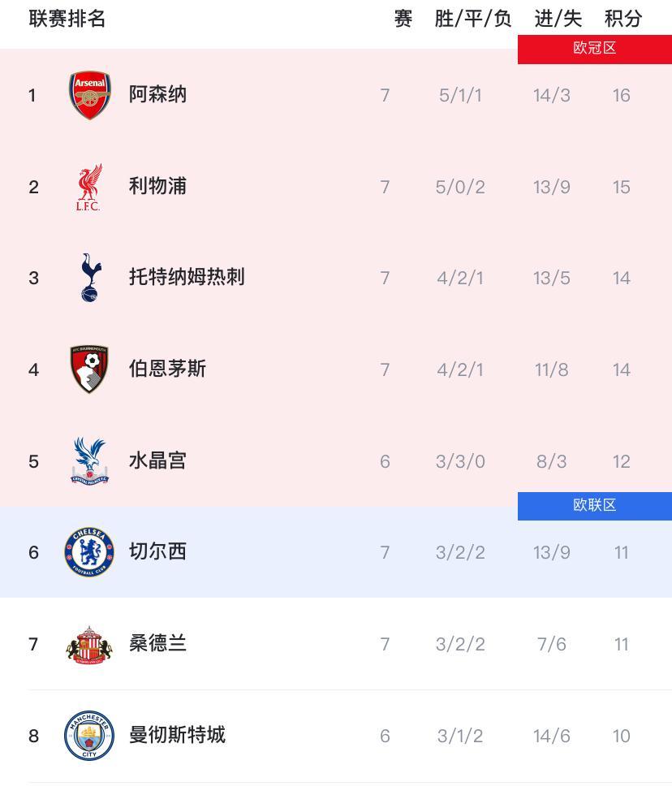The width and height of the screenshot is (672, 795).
Task: Click the Liverpool club crest
Action: [x=89, y=186]
